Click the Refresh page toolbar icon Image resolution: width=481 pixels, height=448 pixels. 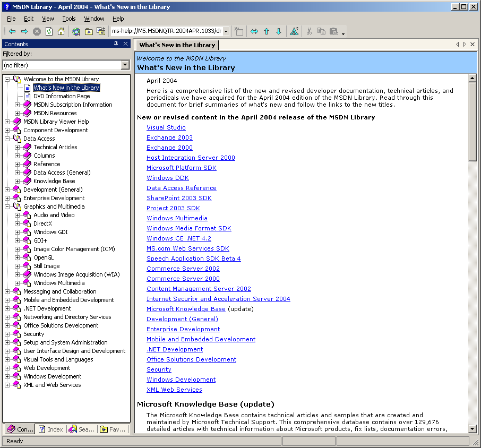pyautogui.click(x=49, y=31)
